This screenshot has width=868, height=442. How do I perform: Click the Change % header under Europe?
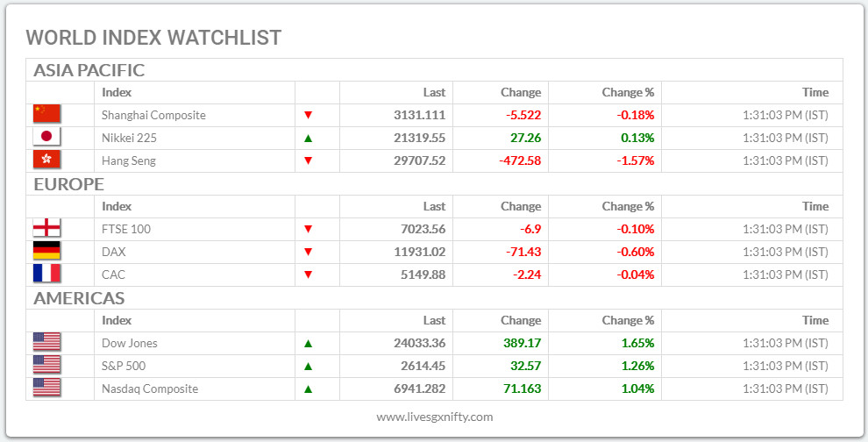(x=628, y=207)
